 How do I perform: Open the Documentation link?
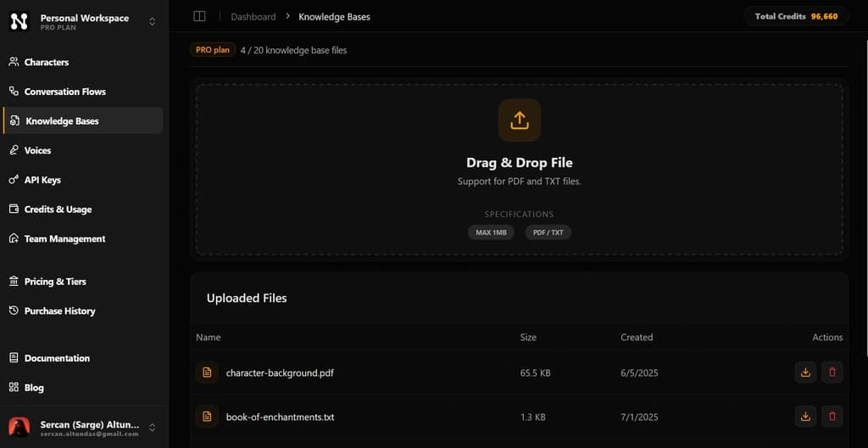coord(57,358)
